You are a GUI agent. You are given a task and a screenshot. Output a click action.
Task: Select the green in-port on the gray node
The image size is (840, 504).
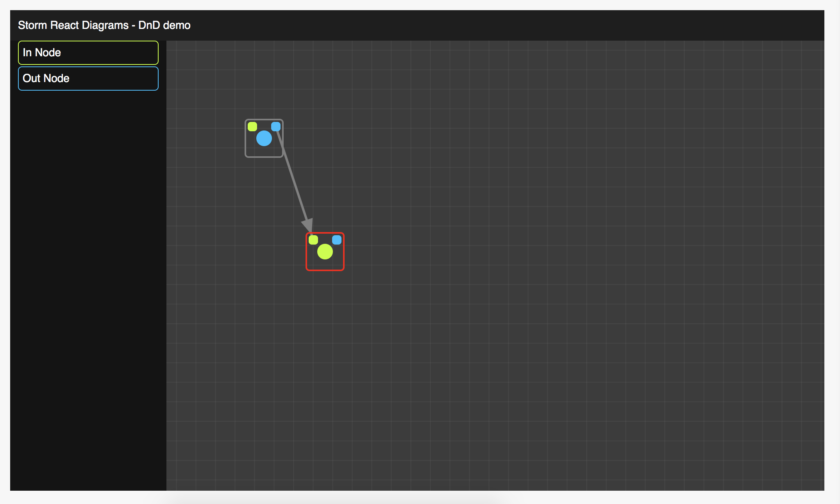(252, 126)
